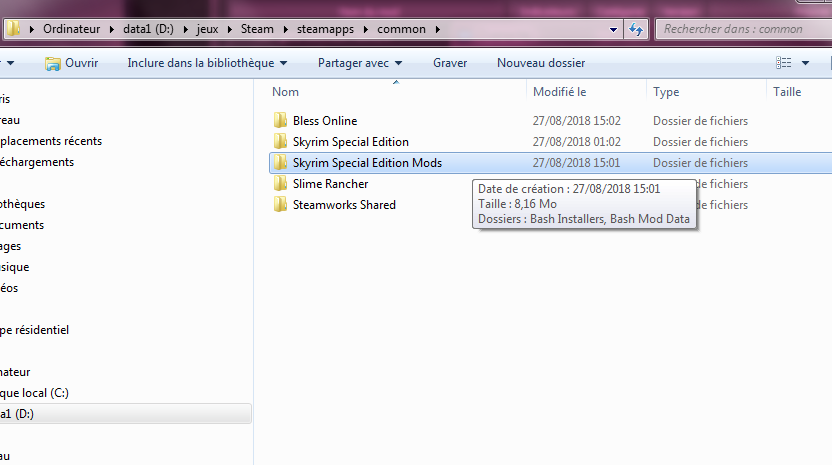Viewport: 832px width, 465px height.
Task: Select the Slime Rancher folder name
Action: tap(331, 184)
